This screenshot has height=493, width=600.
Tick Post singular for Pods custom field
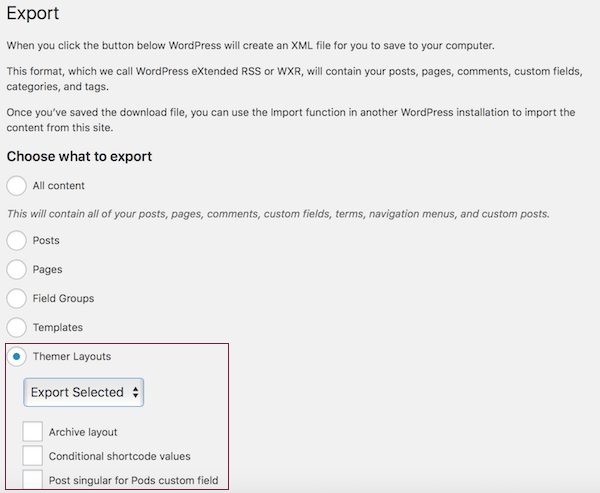(x=33, y=480)
